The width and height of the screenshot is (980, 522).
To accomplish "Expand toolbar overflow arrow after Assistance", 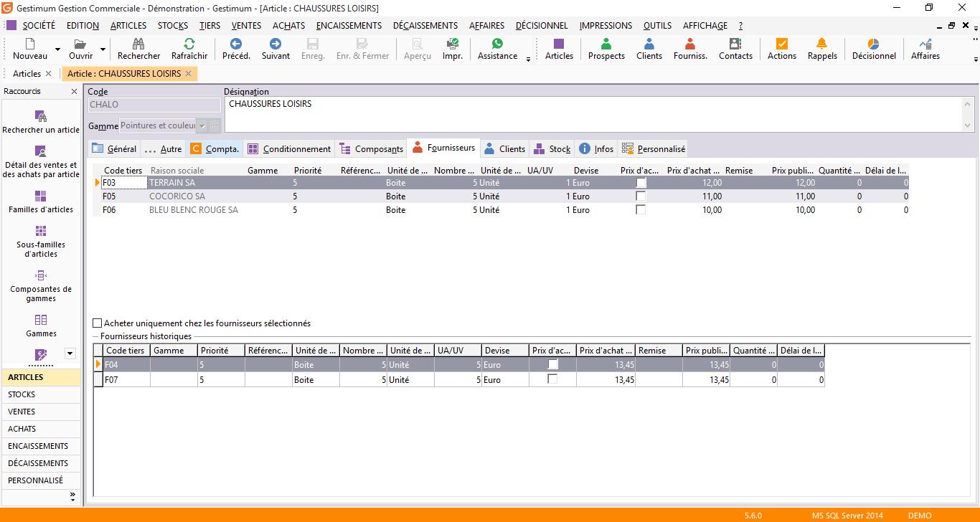I will [529, 60].
